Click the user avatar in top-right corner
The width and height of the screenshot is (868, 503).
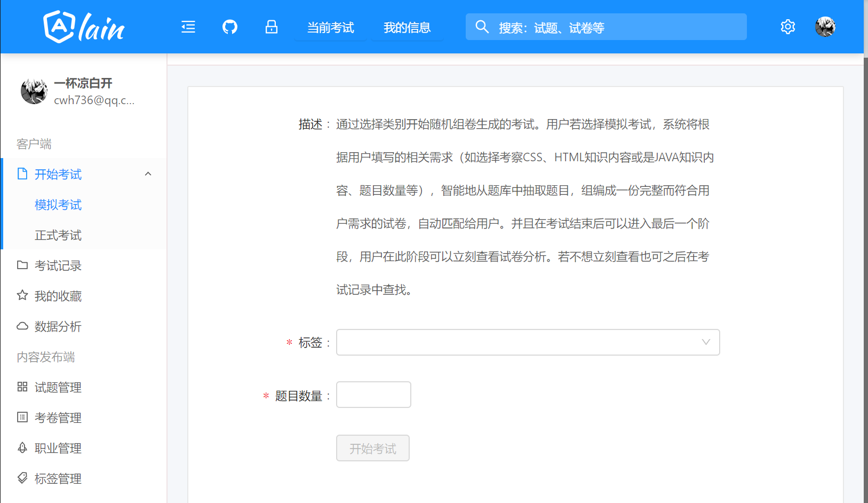pos(825,27)
